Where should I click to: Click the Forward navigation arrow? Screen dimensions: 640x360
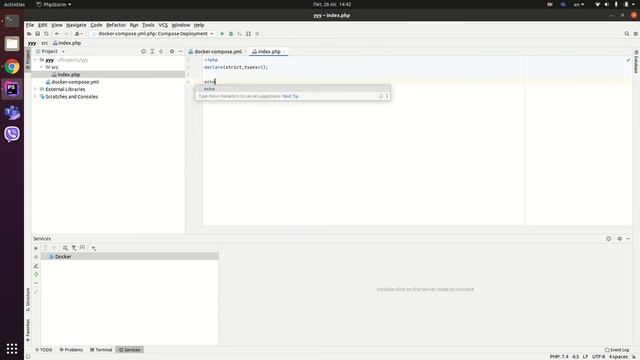point(66,34)
